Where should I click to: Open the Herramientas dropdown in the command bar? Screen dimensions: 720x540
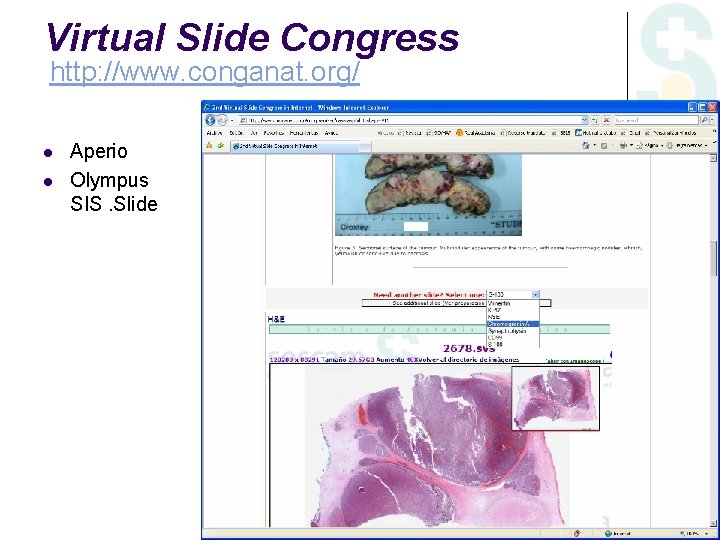pos(686,146)
